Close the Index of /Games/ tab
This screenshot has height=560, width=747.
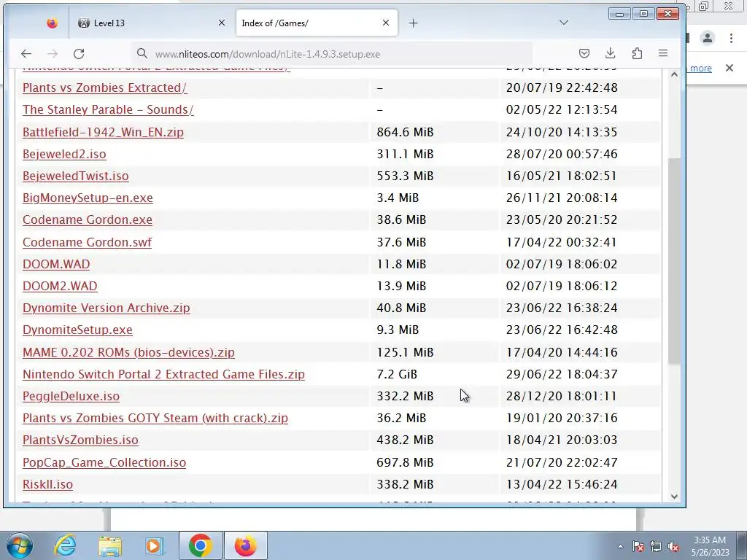click(386, 23)
